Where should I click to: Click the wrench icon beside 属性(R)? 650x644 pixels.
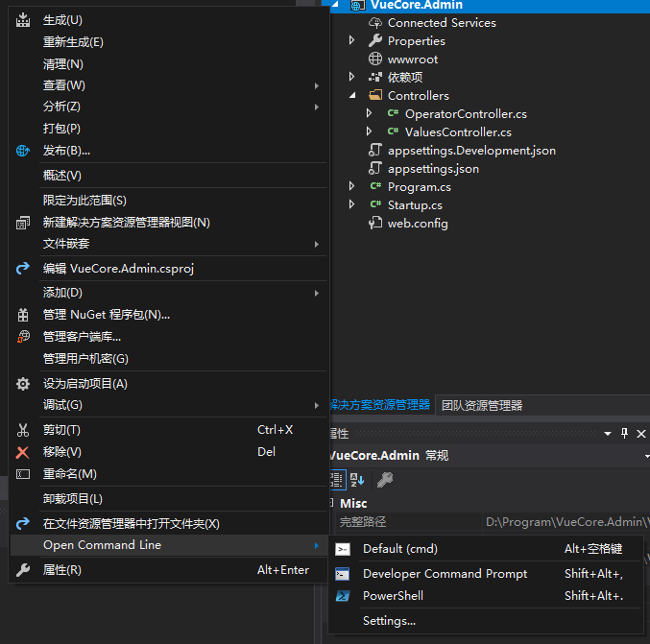(23, 570)
